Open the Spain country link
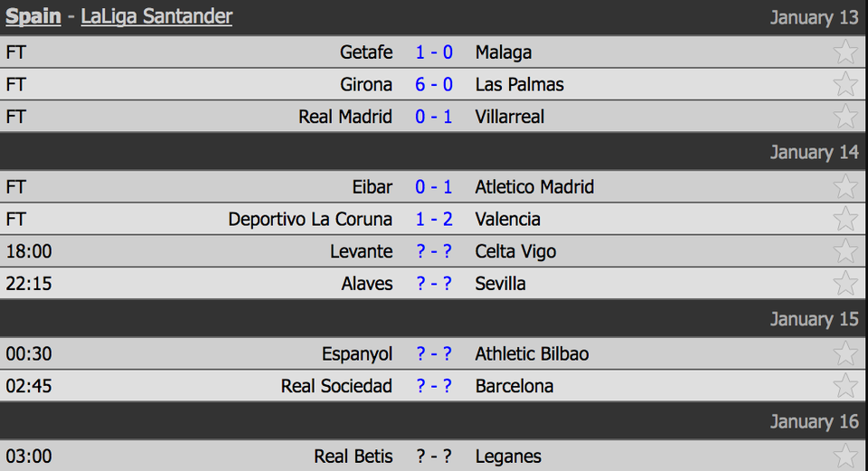Image resolution: width=868 pixels, height=471 pixels. click(x=33, y=16)
